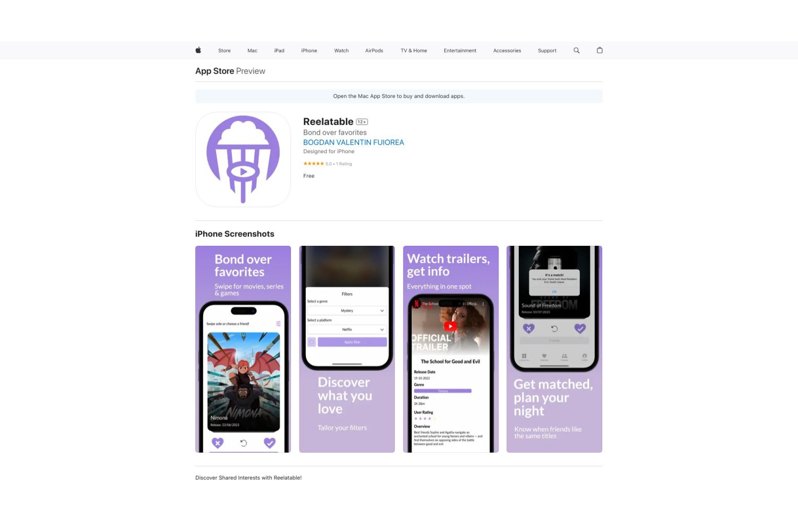
Task: Click the Bond over favorites subtitle
Action: point(335,132)
